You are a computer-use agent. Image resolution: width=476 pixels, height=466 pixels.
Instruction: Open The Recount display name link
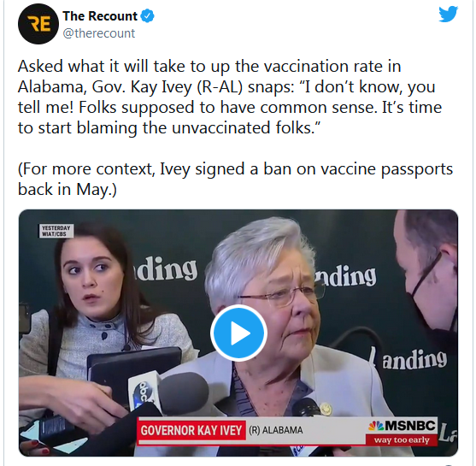click(x=100, y=16)
